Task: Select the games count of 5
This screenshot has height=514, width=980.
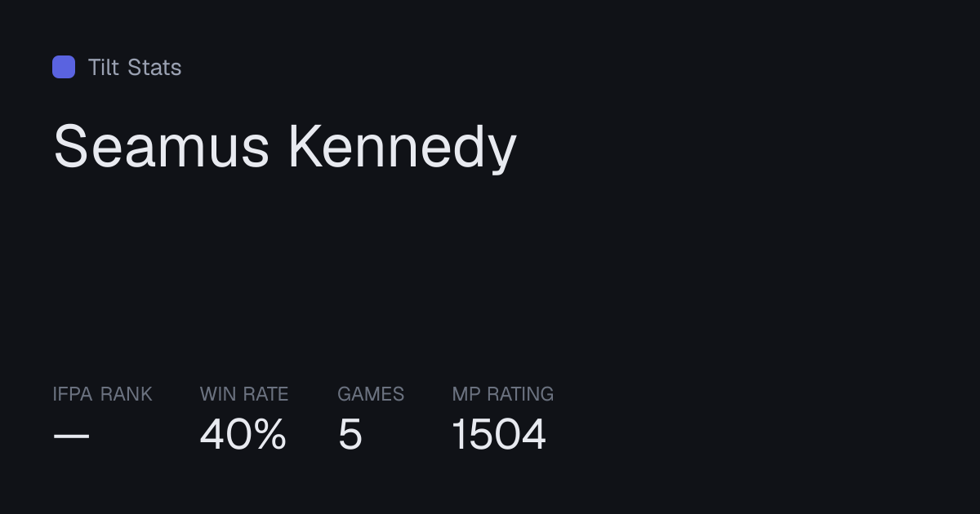Action: 350,434
